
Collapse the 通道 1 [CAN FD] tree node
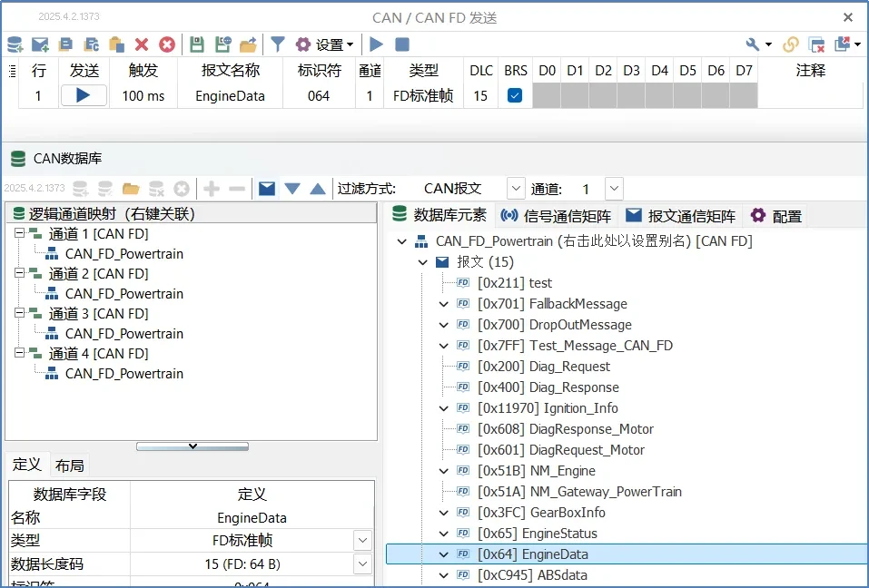19,234
